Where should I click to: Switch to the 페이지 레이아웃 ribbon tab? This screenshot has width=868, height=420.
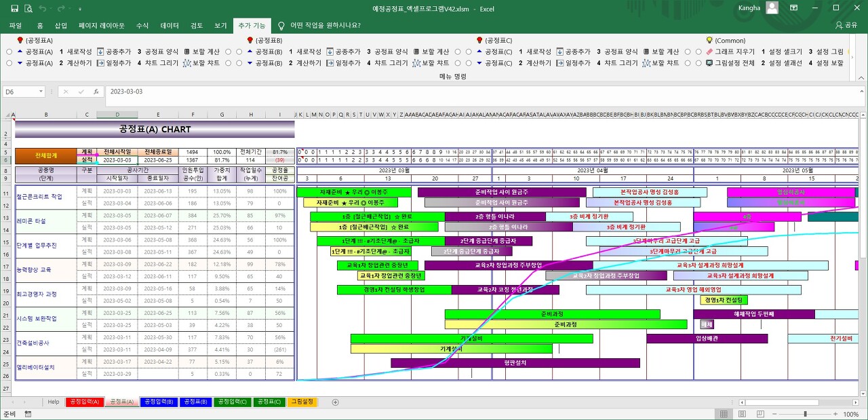click(x=102, y=25)
